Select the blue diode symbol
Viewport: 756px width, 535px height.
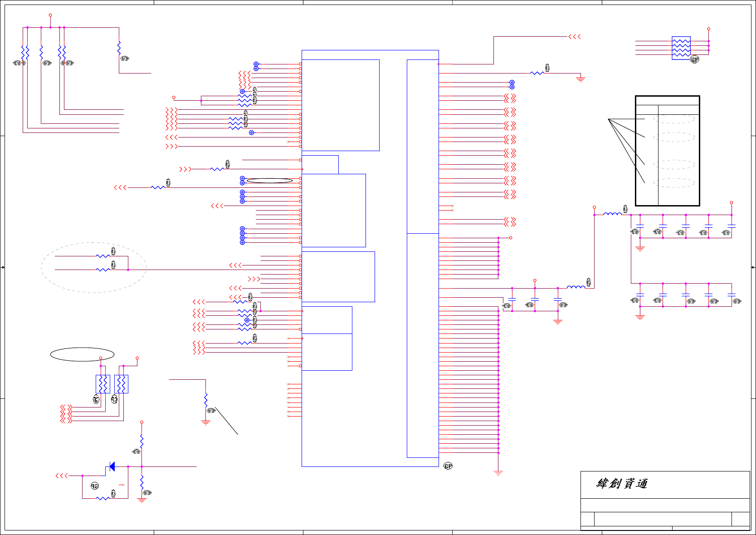point(112,466)
